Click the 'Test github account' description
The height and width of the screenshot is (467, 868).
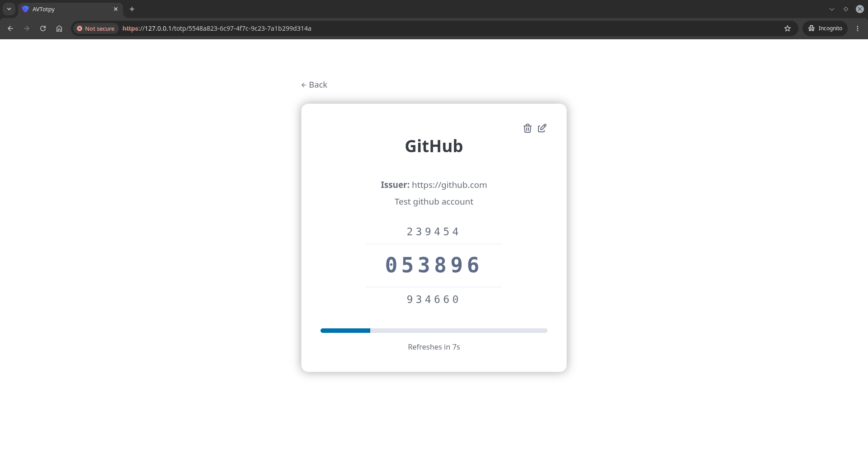point(434,202)
